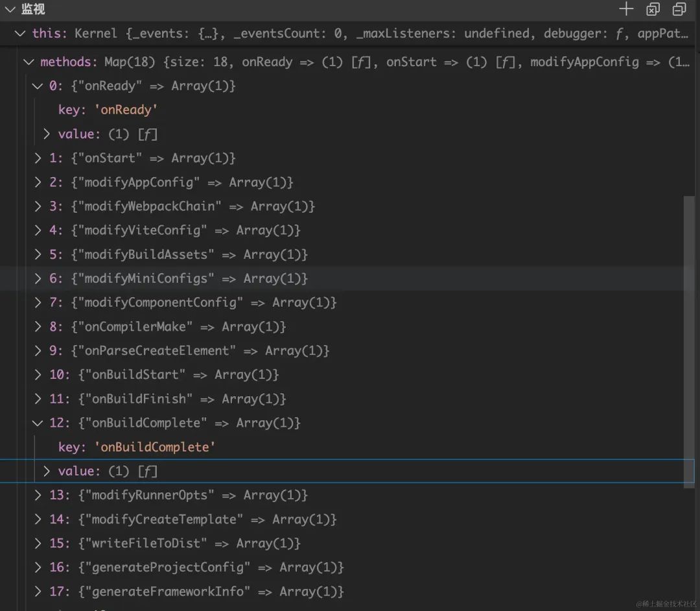The image size is (700, 611).
Task: Expand entry 2 modifyAppConfig
Action: pyautogui.click(x=38, y=182)
